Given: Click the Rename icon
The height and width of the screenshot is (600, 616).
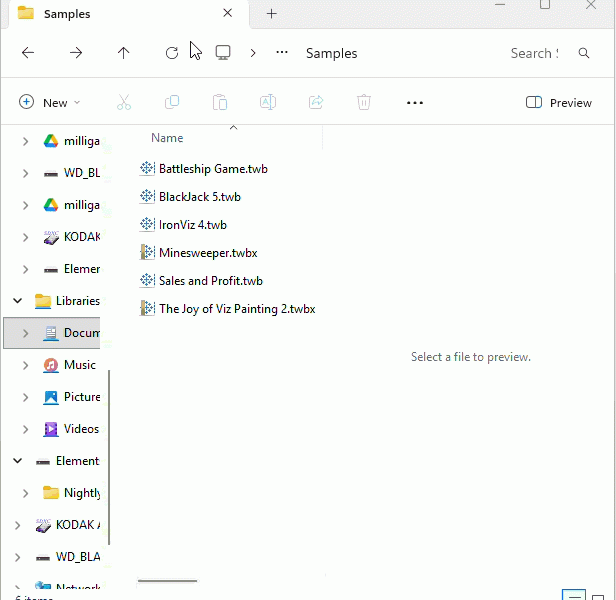Looking at the screenshot, I should click(x=268, y=102).
